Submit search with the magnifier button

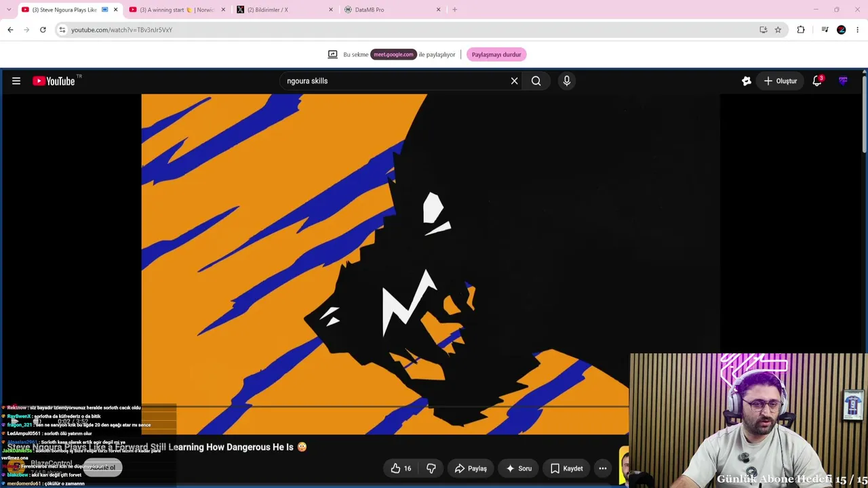click(536, 81)
